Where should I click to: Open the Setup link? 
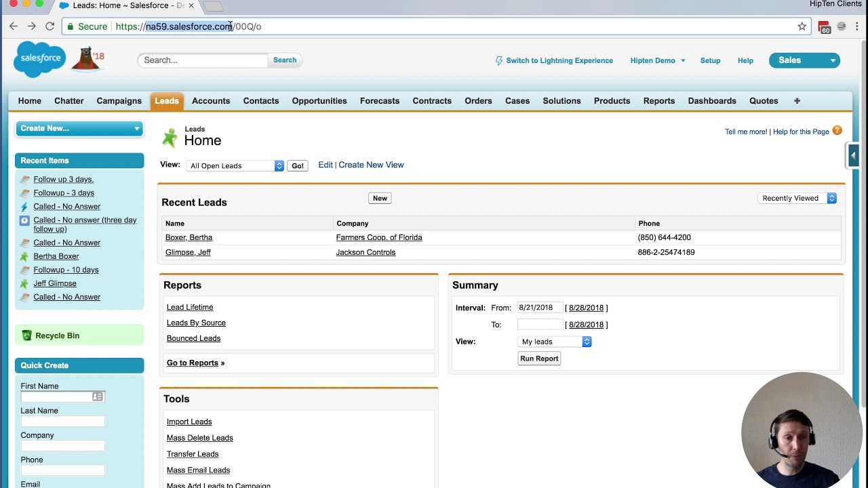(x=710, y=60)
